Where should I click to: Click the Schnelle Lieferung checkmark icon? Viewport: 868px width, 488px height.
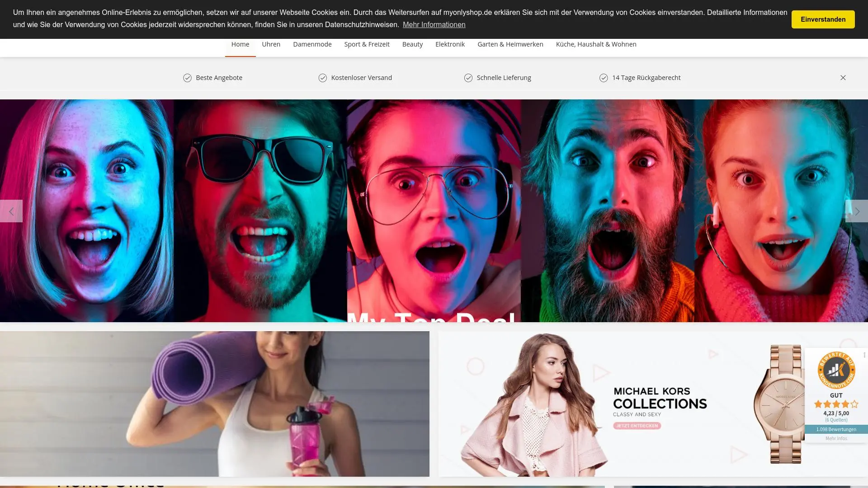coord(468,78)
